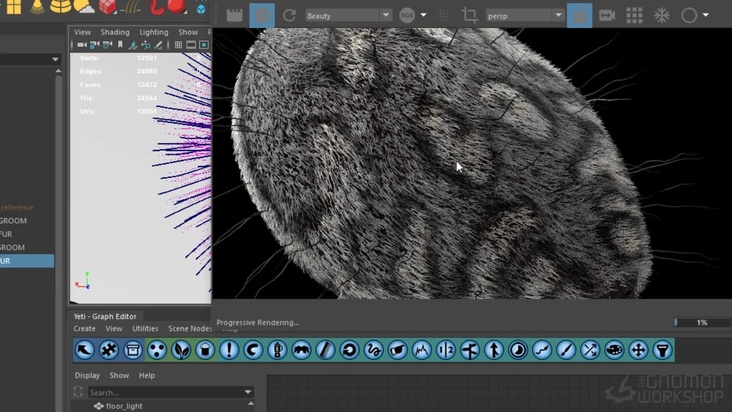Open the Scene Nodes menu

(x=190, y=328)
